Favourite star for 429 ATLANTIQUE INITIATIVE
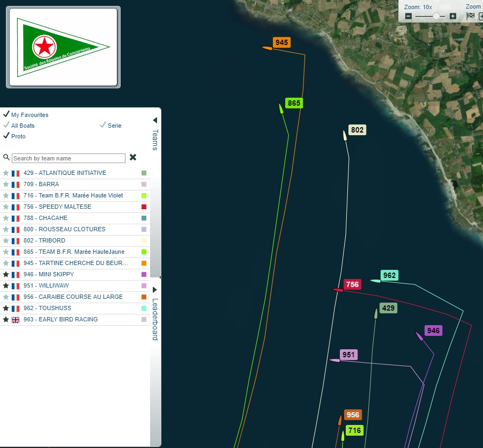Screen dimensions: 483x448 tap(6, 173)
